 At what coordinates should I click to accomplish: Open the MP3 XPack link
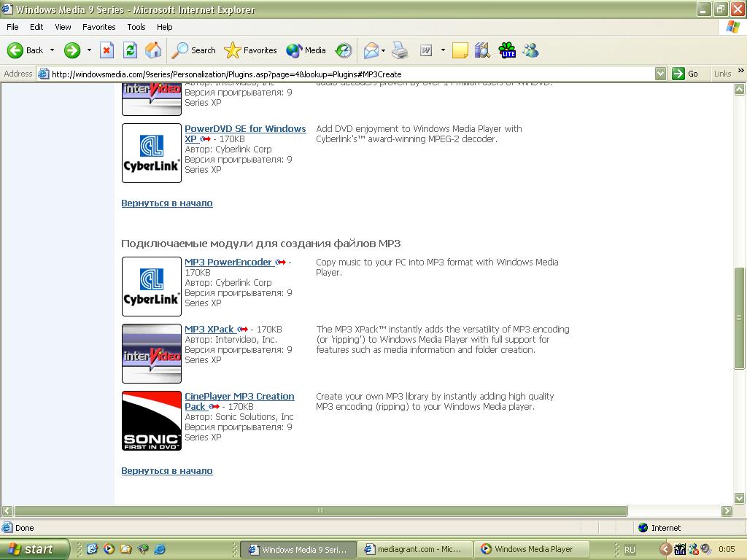[209, 330]
